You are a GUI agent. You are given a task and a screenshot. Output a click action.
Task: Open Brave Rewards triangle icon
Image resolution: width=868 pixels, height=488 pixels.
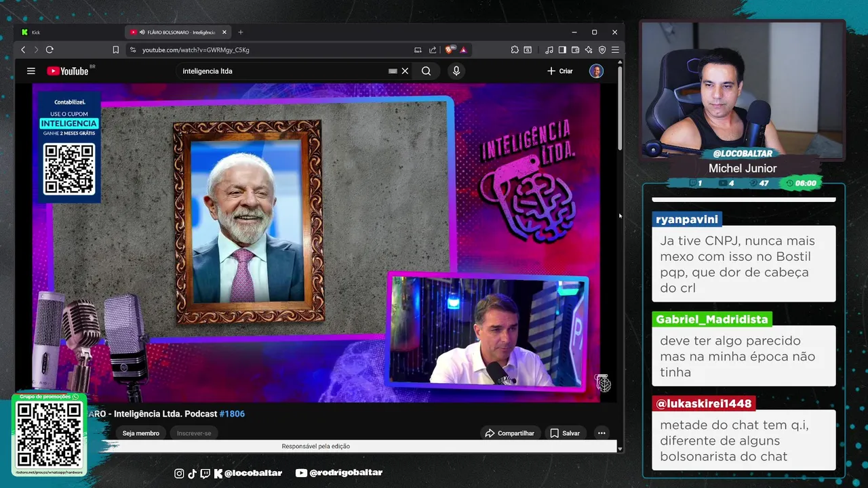[x=463, y=49]
